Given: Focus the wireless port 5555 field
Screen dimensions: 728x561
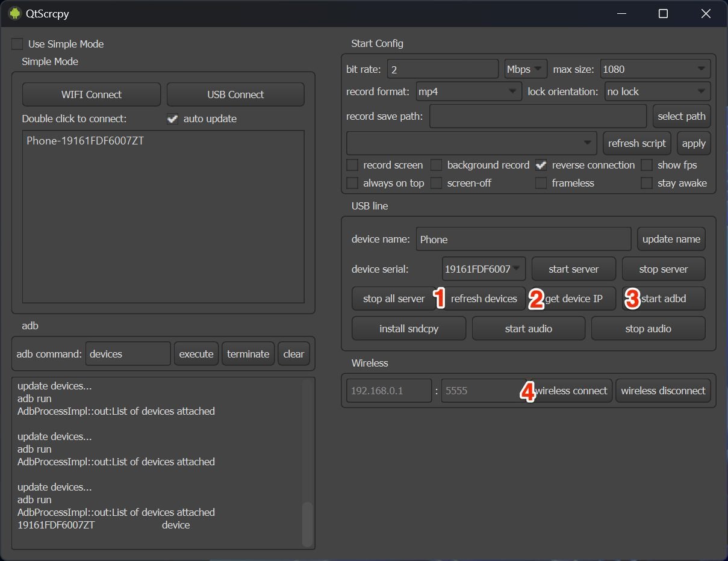Looking at the screenshot, I should tap(484, 391).
